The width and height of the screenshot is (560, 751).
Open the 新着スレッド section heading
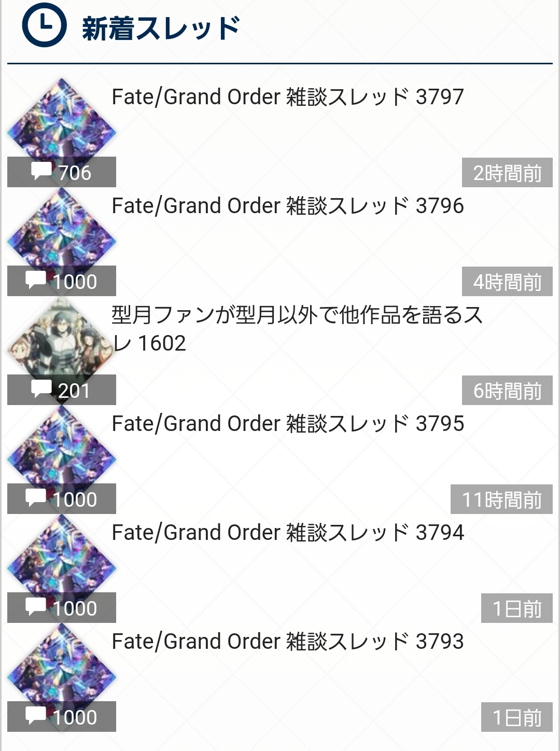coord(161,28)
